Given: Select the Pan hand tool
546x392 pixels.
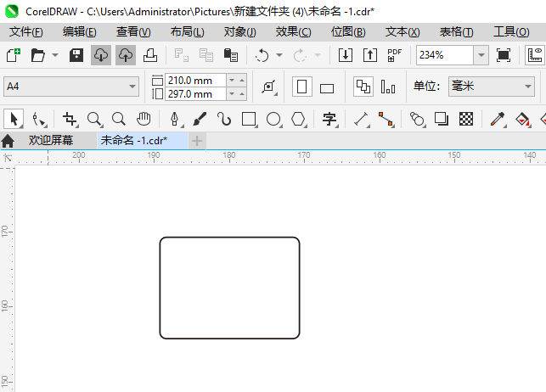Looking at the screenshot, I should point(144,119).
